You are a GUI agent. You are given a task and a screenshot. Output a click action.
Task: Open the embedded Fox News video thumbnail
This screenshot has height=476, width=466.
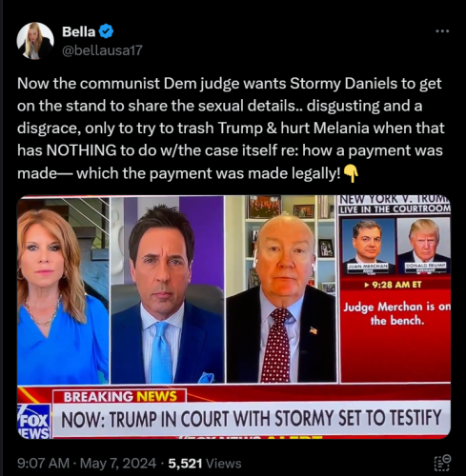coord(233,317)
